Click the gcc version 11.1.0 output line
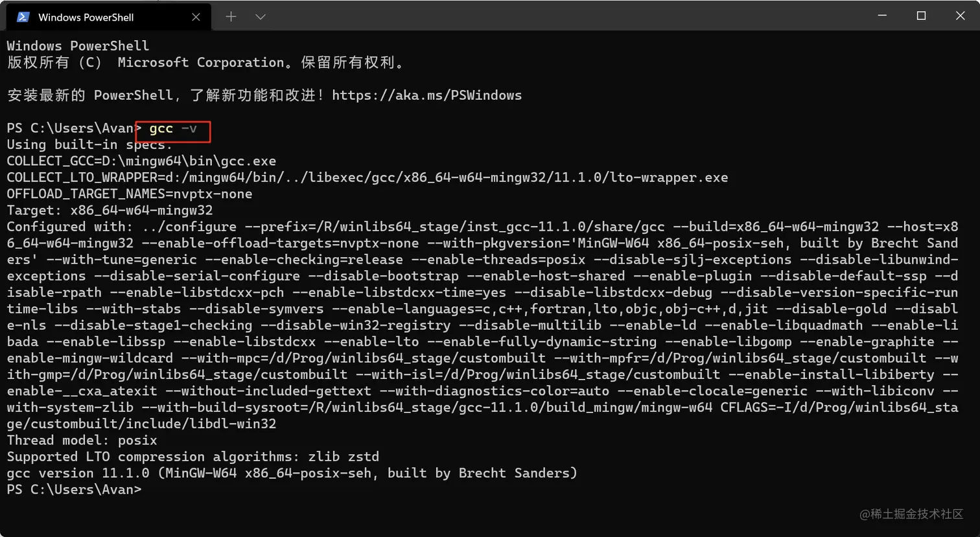This screenshot has height=537, width=980. pos(292,474)
